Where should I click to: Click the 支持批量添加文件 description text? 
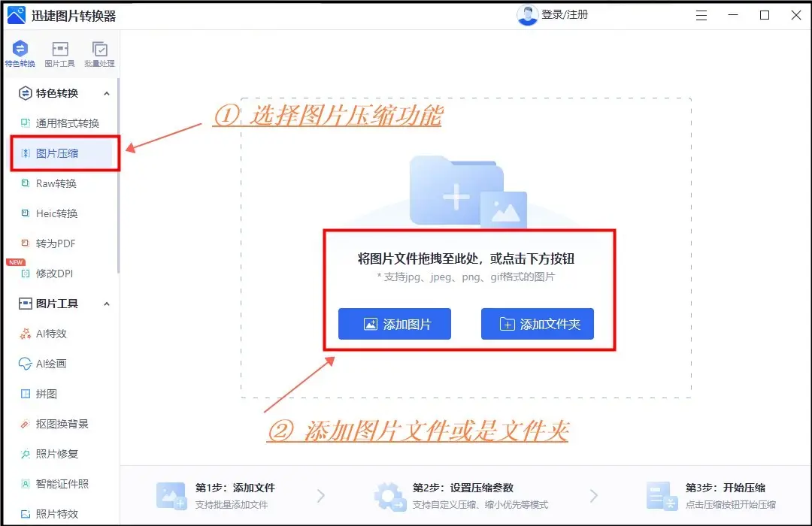[232, 505]
